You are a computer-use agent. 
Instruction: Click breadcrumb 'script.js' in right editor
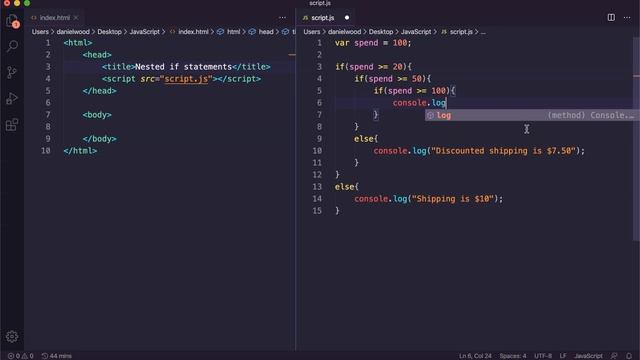pos(461,31)
